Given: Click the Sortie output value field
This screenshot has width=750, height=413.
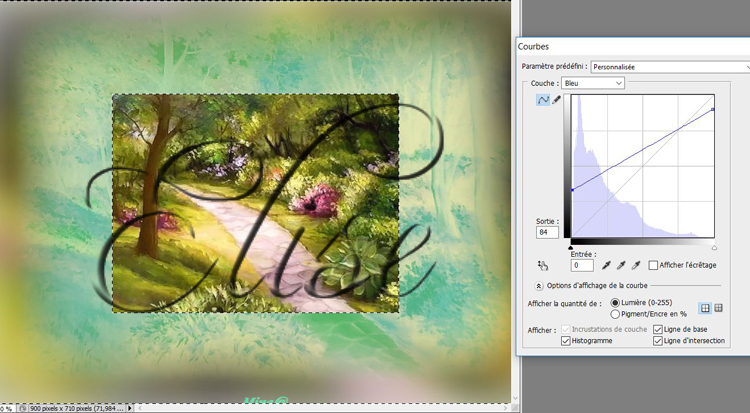Looking at the screenshot, I should [x=547, y=232].
